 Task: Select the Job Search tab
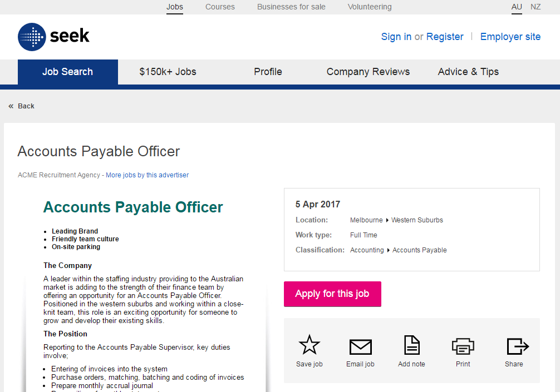click(68, 72)
